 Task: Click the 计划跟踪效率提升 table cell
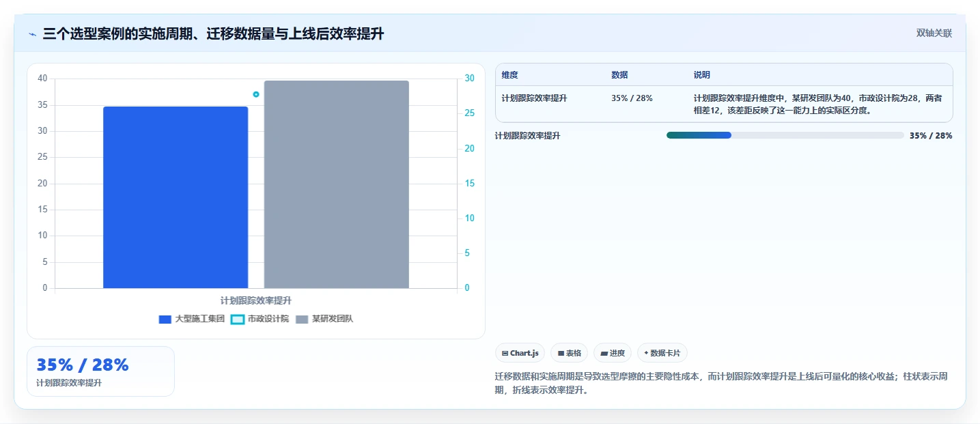click(534, 98)
